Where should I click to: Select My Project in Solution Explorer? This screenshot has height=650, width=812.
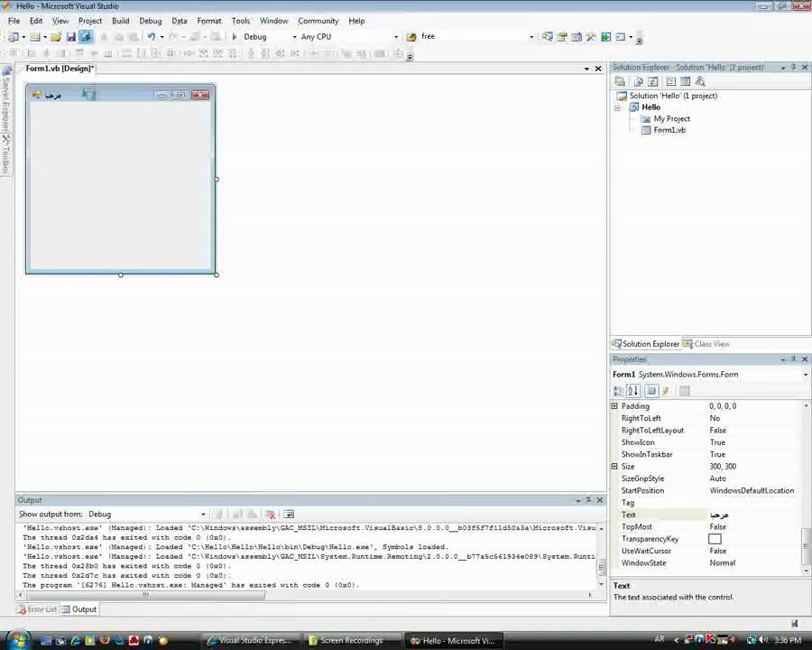(671, 118)
